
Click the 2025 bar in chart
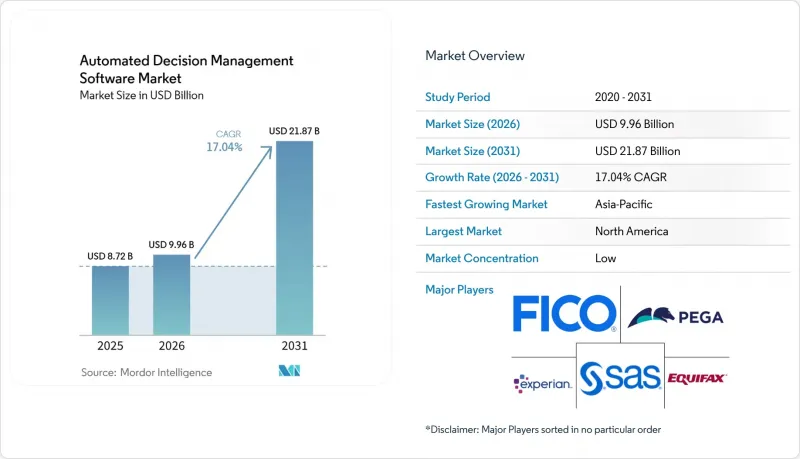(x=110, y=300)
